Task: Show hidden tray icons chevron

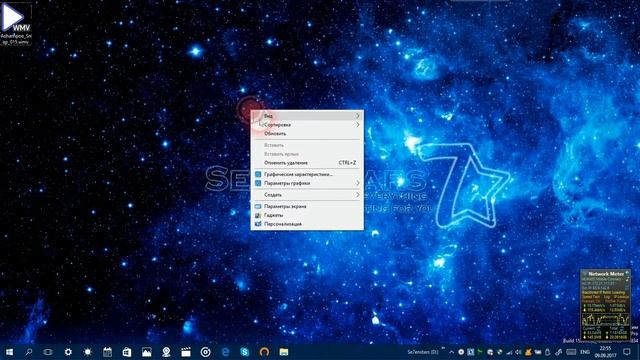Action: 451,352
